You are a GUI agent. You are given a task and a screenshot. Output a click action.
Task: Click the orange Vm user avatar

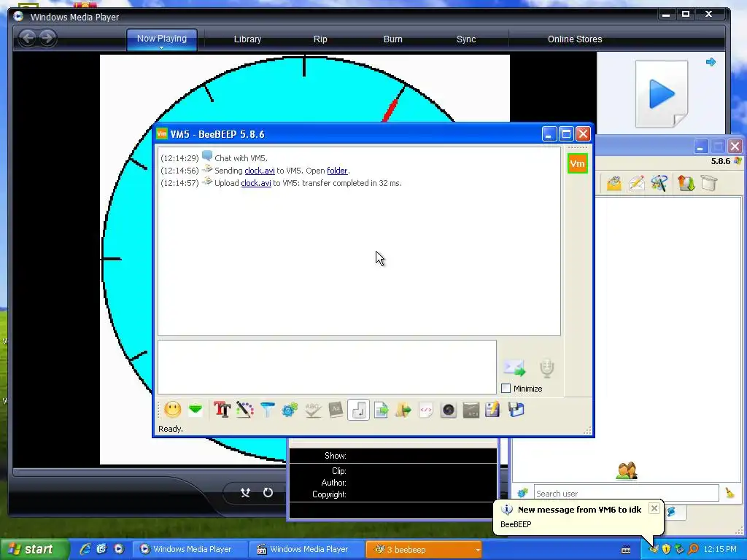click(578, 164)
